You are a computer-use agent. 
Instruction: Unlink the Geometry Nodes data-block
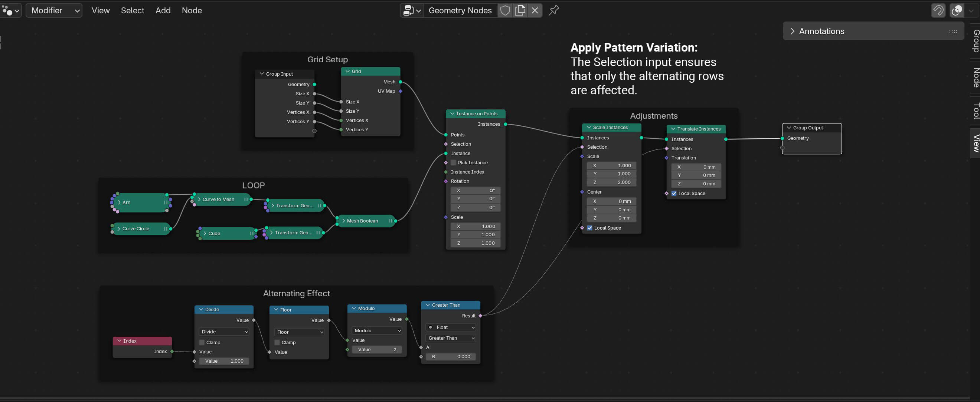pyautogui.click(x=535, y=11)
